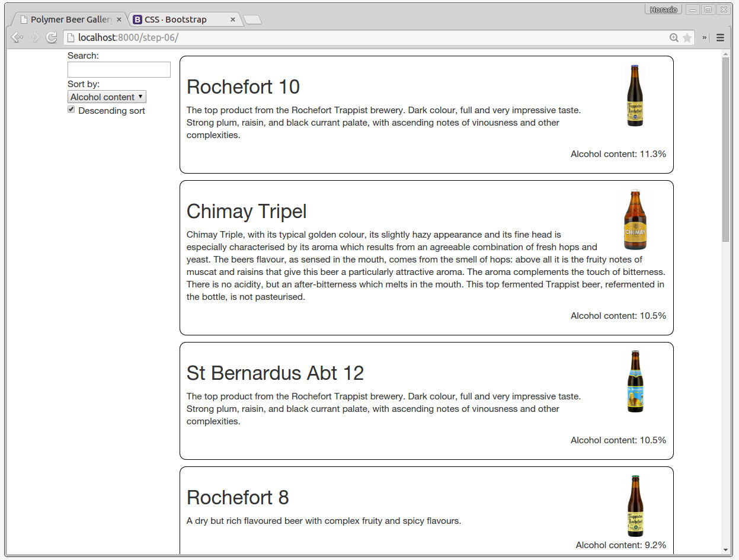The height and width of the screenshot is (560, 739).
Task: Click the 'Descending sort' label text
Action: point(111,111)
